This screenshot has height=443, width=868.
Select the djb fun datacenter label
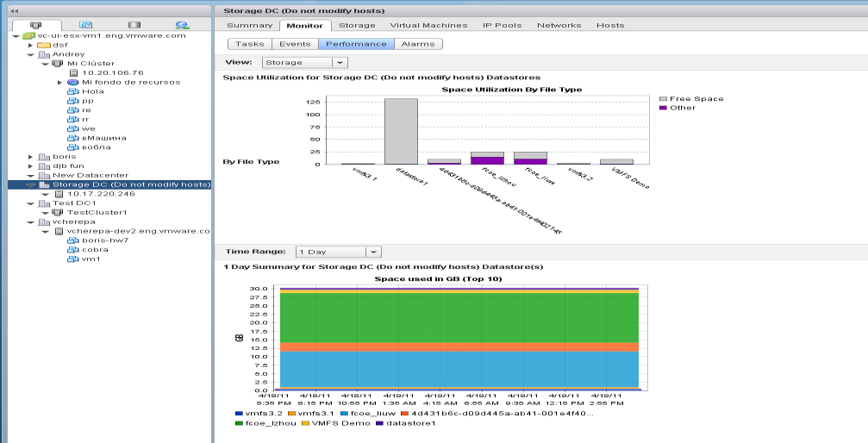click(68, 166)
